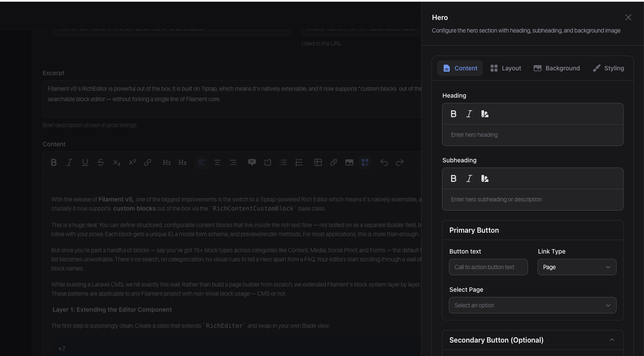644x356 pixels.
Task: Open the Link Type dropdown
Action: point(577,267)
